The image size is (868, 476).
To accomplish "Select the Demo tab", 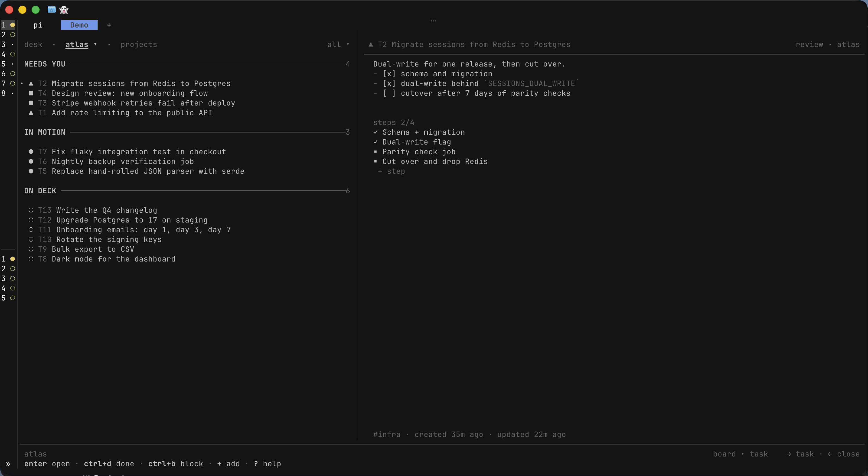I will (79, 25).
